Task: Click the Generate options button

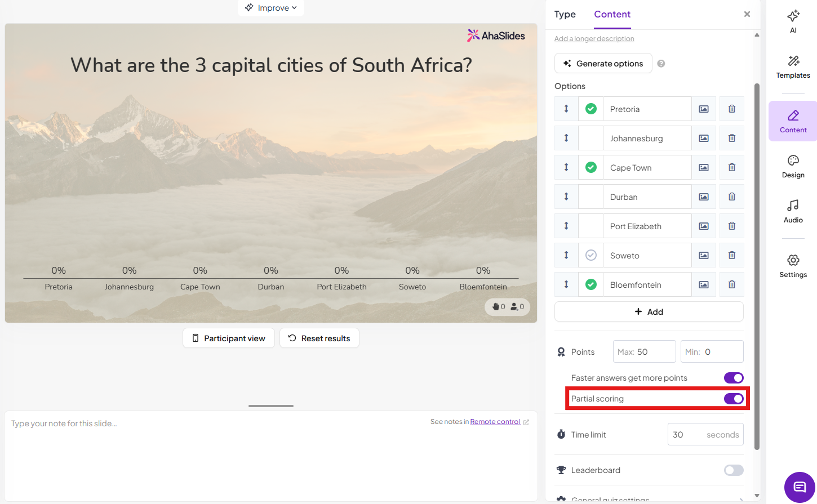Action: click(603, 64)
